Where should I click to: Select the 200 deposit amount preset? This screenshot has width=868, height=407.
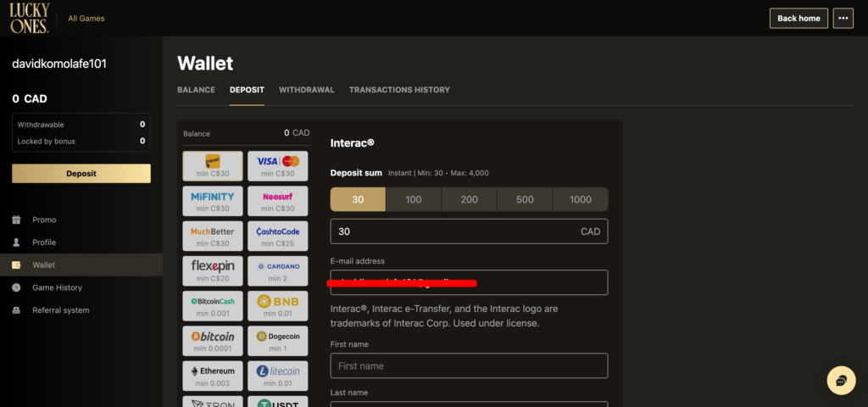tap(470, 199)
